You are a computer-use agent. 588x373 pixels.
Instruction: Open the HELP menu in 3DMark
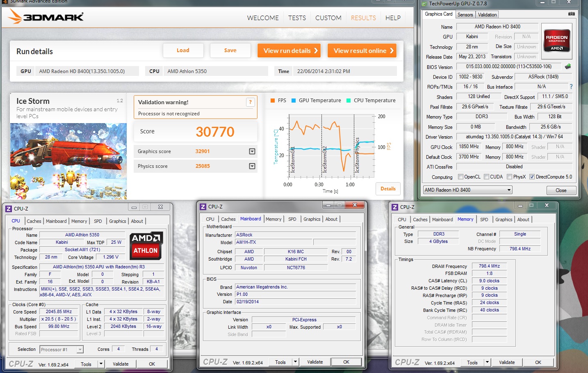point(393,18)
